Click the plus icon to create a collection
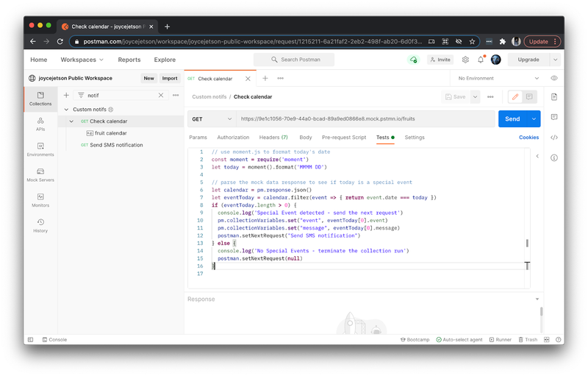 66,96
